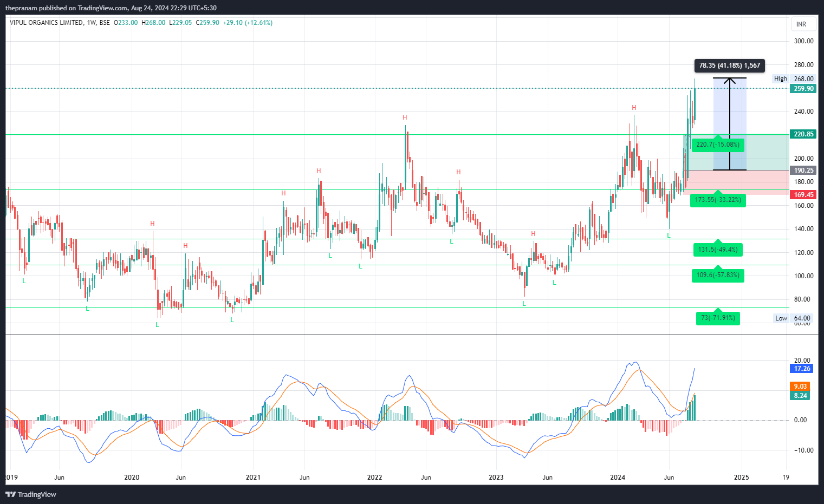
Task: Click the low value L229.05 in header
Action: [x=180, y=23]
